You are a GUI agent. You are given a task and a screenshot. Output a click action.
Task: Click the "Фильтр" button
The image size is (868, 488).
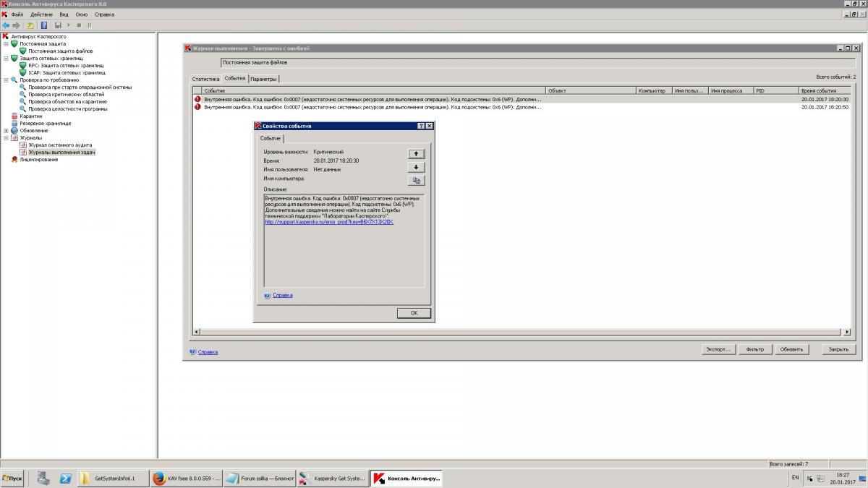[754, 349]
